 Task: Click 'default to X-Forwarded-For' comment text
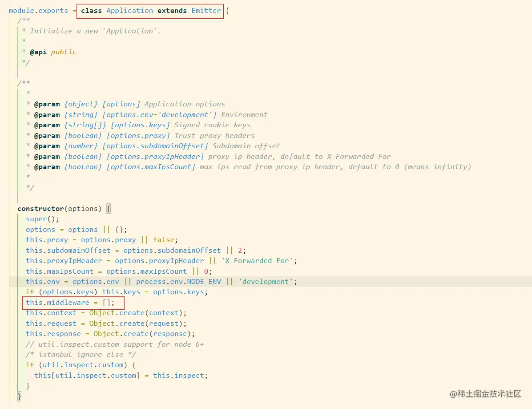(x=335, y=157)
